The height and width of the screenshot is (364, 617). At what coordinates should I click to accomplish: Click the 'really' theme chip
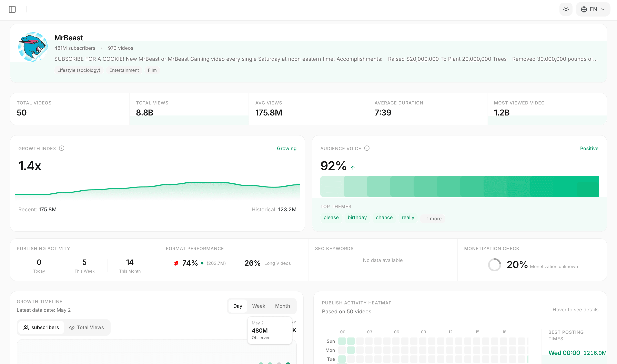click(x=408, y=218)
